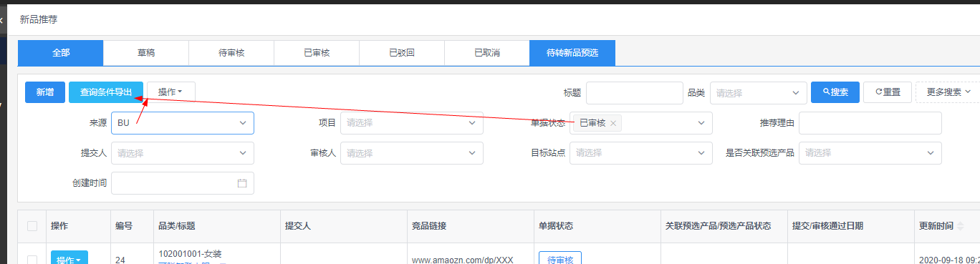
Task: Click the 品类/标题 column header
Action: coord(177,226)
